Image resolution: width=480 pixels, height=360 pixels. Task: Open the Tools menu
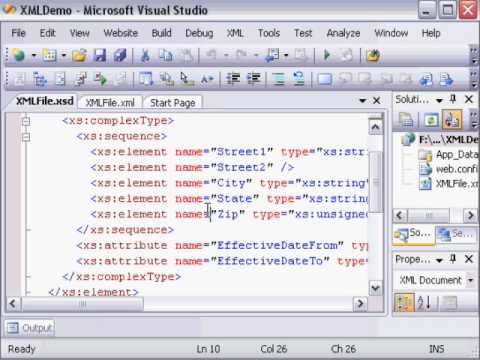point(269,33)
